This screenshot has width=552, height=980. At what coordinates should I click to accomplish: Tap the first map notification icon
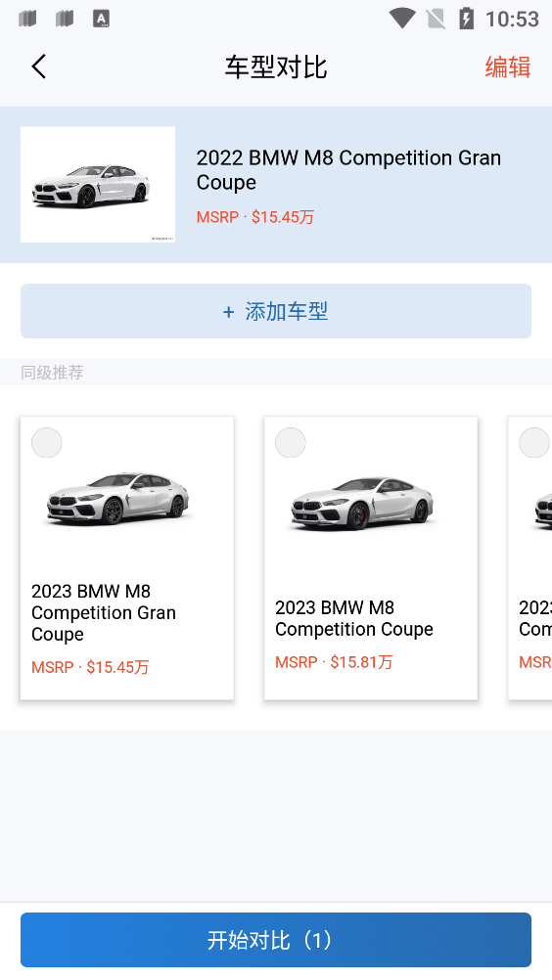point(27,19)
